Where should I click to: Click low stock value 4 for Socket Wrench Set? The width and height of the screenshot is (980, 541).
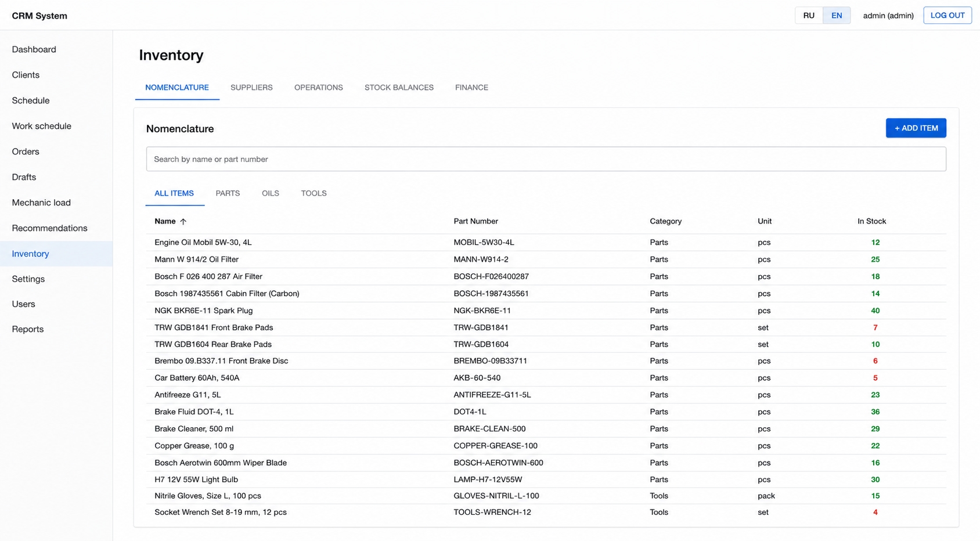(875, 512)
